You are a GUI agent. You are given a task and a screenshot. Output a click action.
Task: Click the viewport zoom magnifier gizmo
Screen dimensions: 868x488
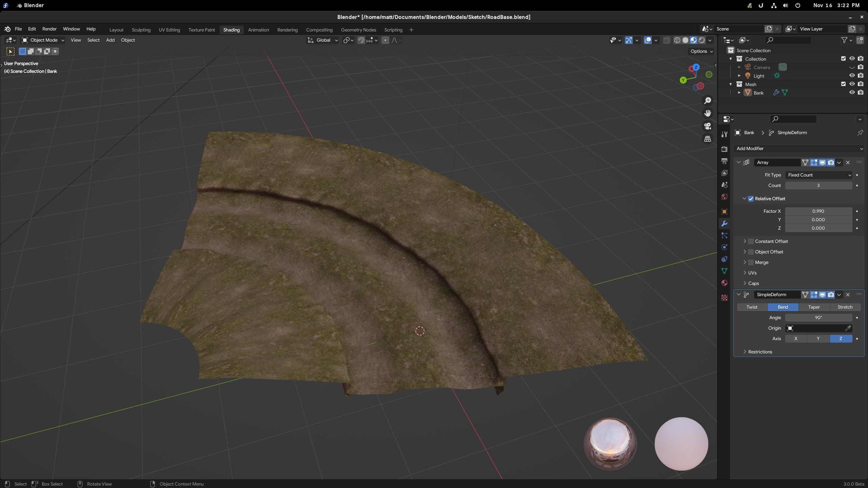click(708, 101)
